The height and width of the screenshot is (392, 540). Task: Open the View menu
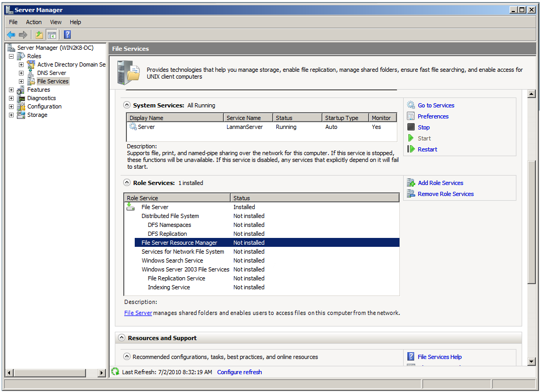[x=56, y=22]
